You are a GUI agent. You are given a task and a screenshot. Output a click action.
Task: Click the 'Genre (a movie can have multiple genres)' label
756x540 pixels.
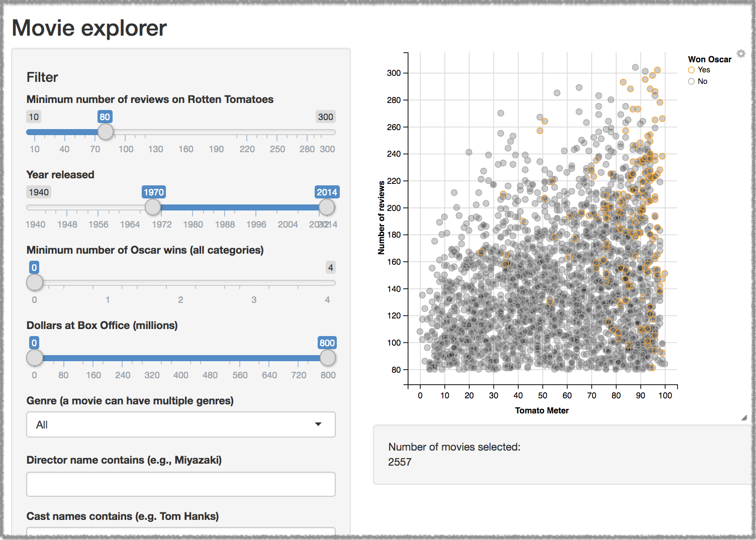(x=130, y=401)
